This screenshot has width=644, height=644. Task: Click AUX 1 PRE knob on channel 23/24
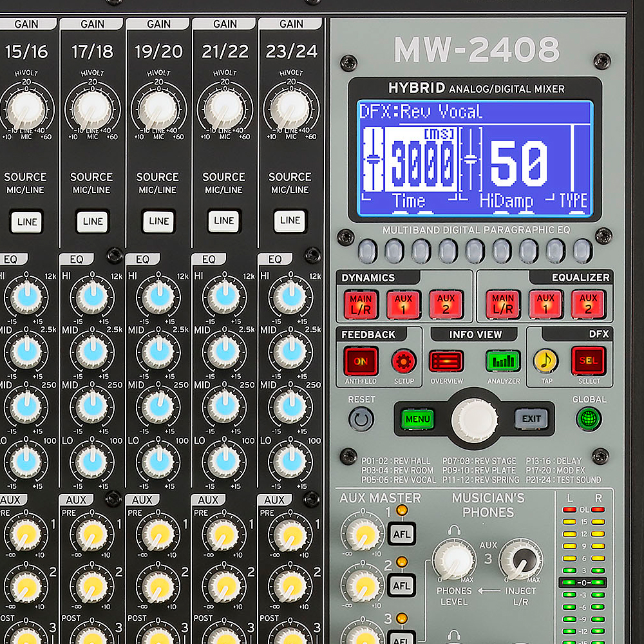[291, 534]
